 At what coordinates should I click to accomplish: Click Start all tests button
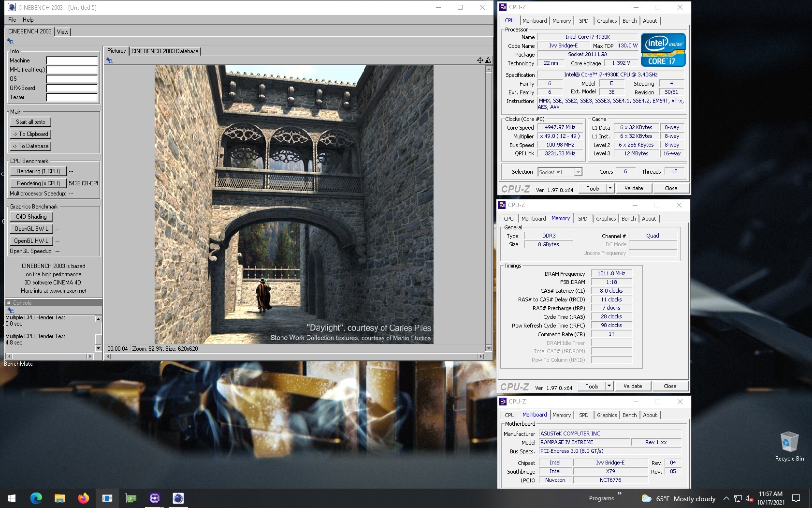(30, 122)
